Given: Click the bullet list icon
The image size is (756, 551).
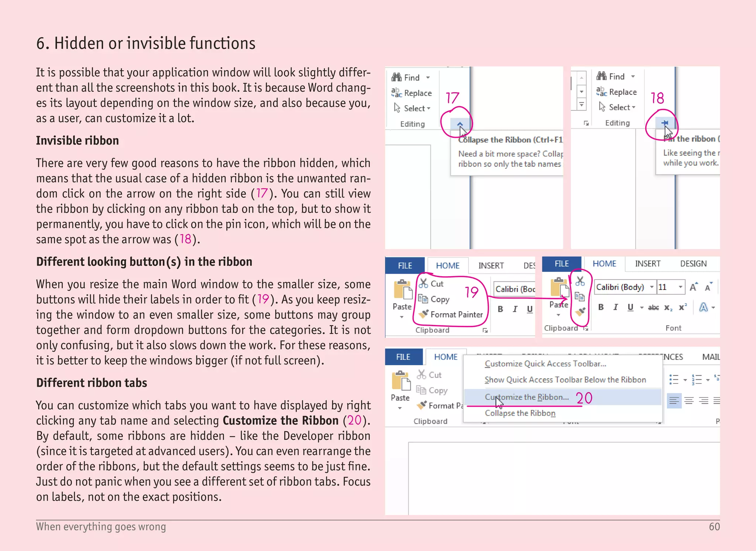Looking at the screenshot, I should (674, 379).
